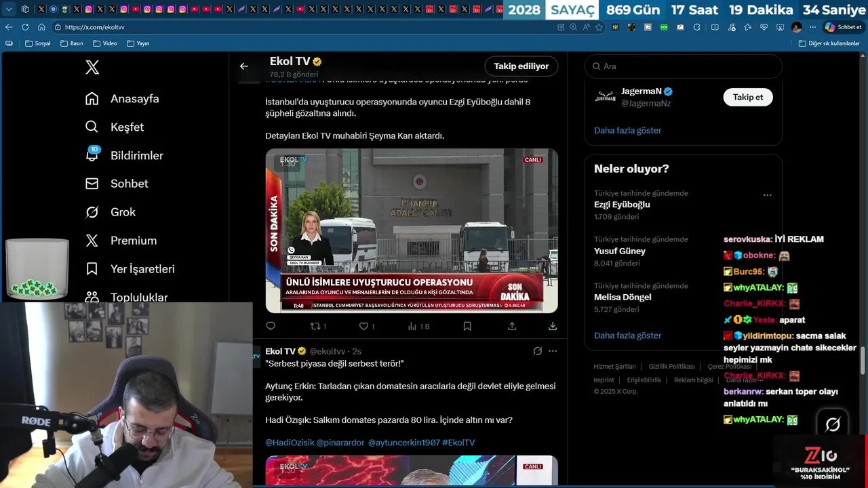The image size is (868, 488).
Task: Reload the page with the refresh icon
Action: click(x=25, y=27)
